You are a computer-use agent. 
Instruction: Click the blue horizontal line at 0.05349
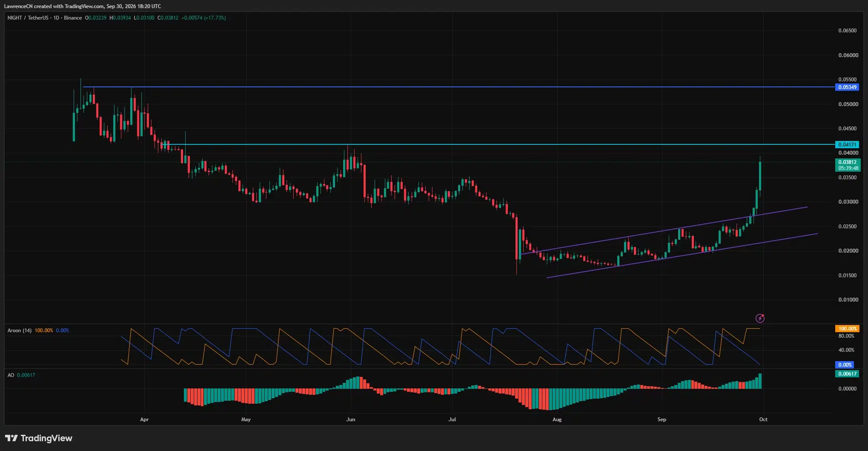point(458,87)
